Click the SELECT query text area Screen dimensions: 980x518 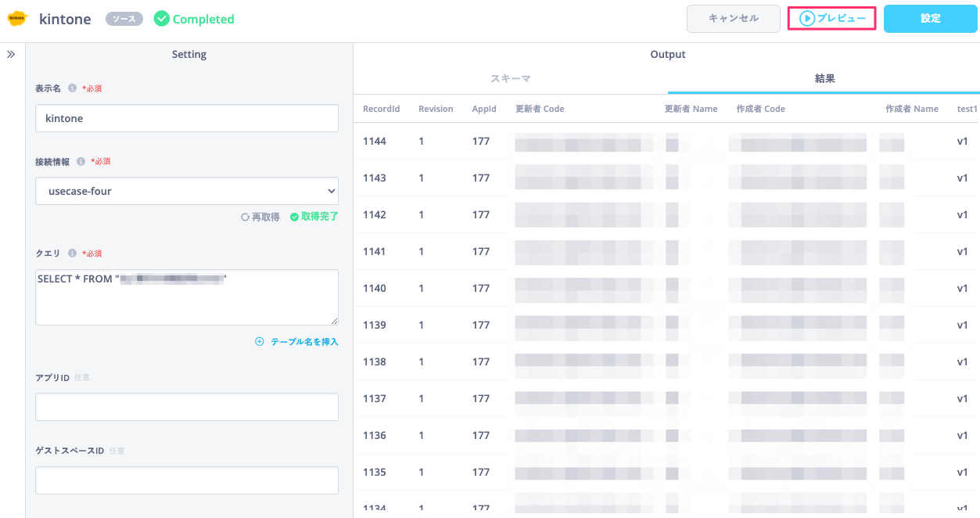click(x=187, y=297)
